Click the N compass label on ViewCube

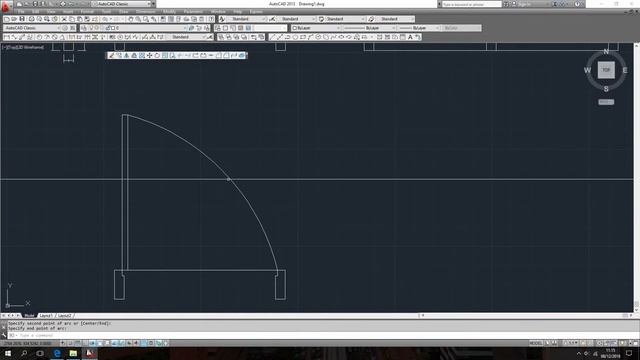pyautogui.click(x=606, y=51)
